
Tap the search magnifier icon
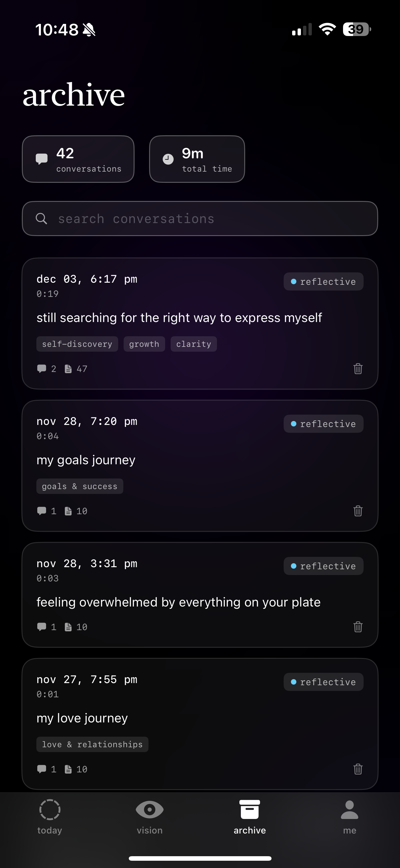pos(42,219)
